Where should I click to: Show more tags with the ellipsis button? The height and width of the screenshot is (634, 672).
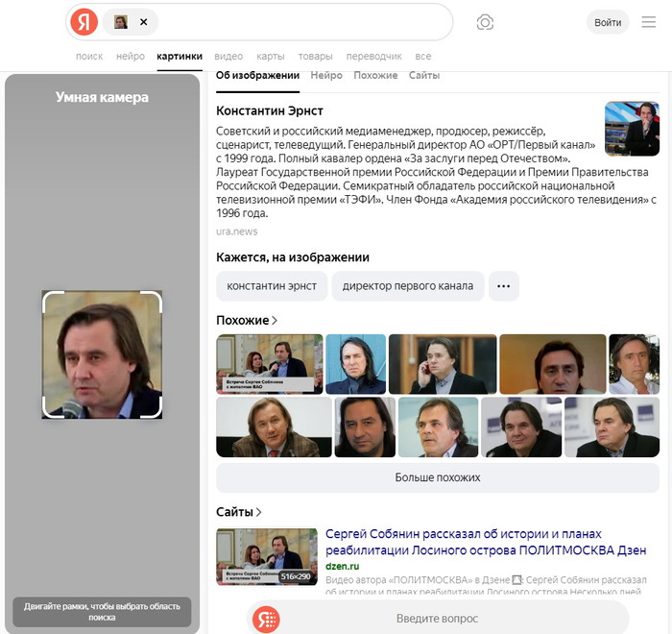point(504,286)
